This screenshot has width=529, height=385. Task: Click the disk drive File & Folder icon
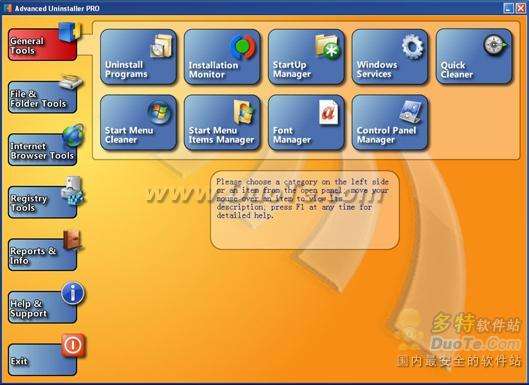[x=71, y=82]
